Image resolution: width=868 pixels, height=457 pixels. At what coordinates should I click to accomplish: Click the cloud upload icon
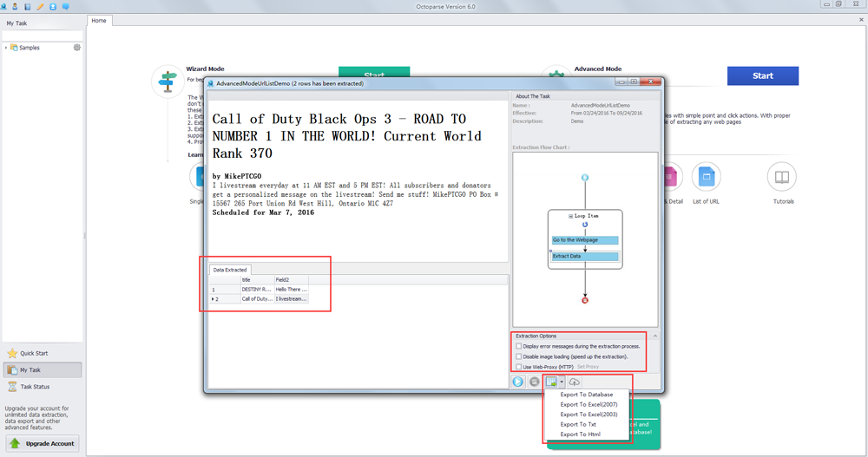pos(575,382)
